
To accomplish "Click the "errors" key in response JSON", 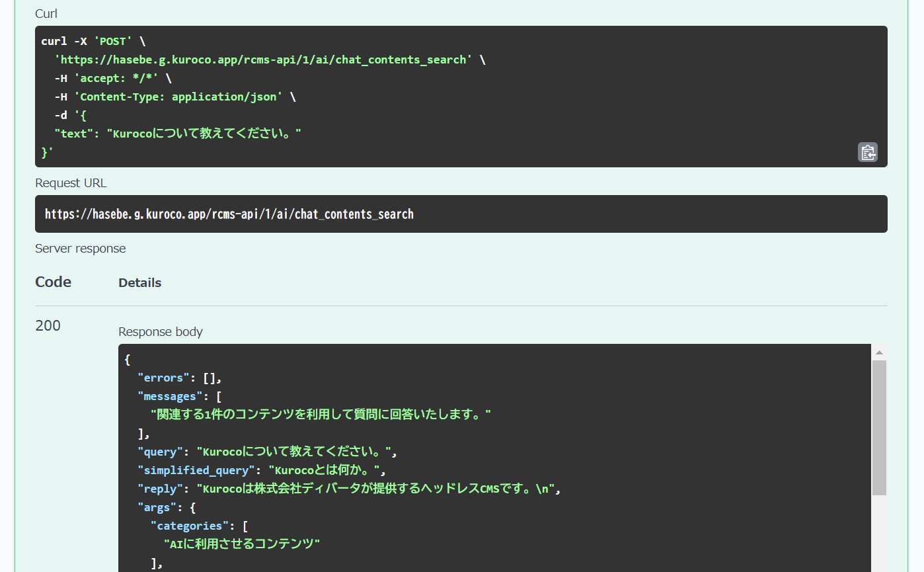I will click(x=163, y=378).
